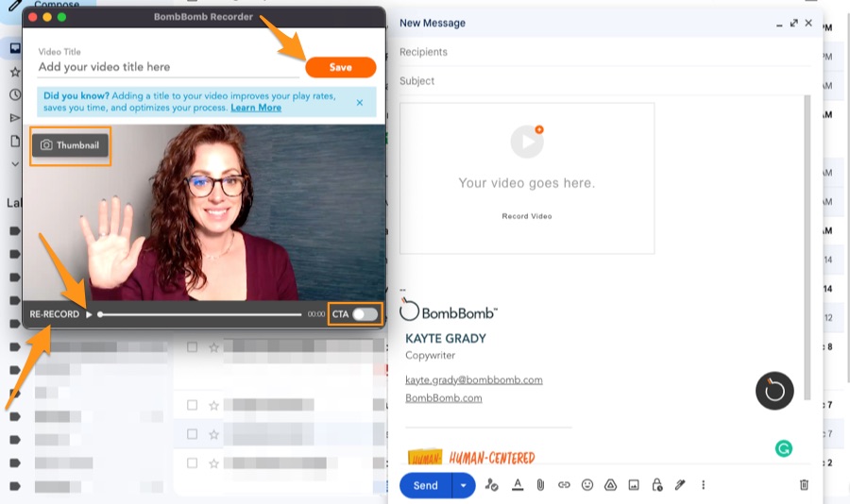Insert link with the chain icon
The height and width of the screenshot is (504, 850).
pos(564,485)
